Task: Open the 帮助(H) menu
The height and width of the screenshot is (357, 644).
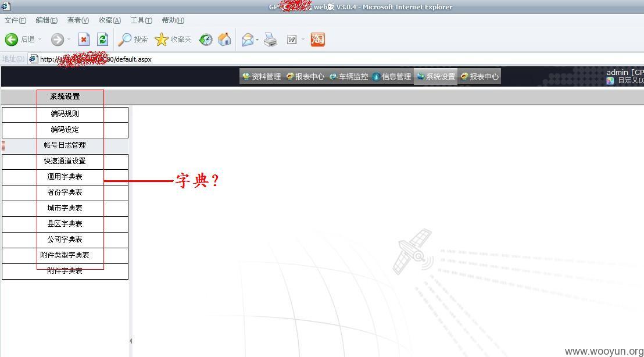Action: tap(173, 20)
